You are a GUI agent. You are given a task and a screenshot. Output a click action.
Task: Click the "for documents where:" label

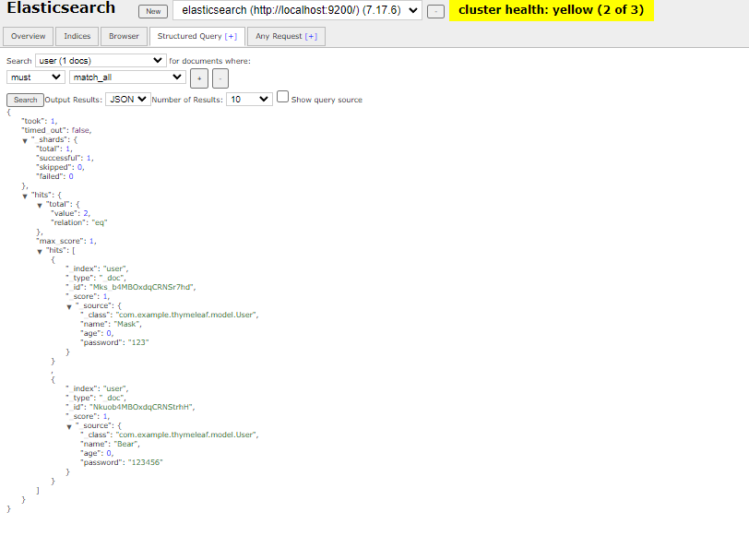pos(209,61)
